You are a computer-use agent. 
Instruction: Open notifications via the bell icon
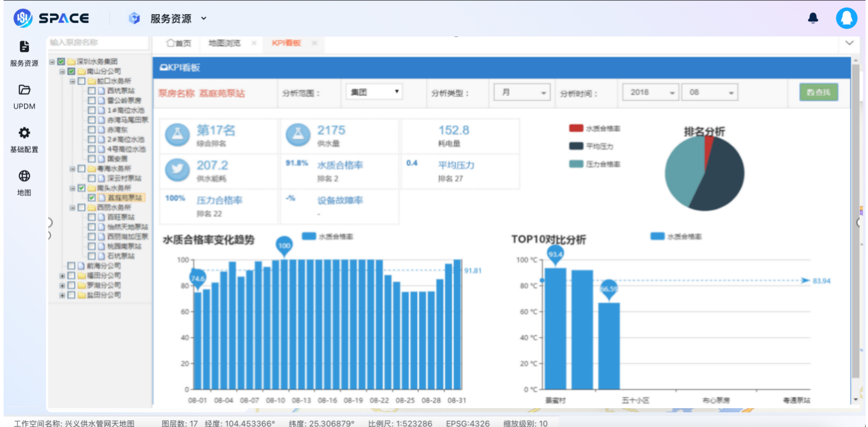[813, 18]
